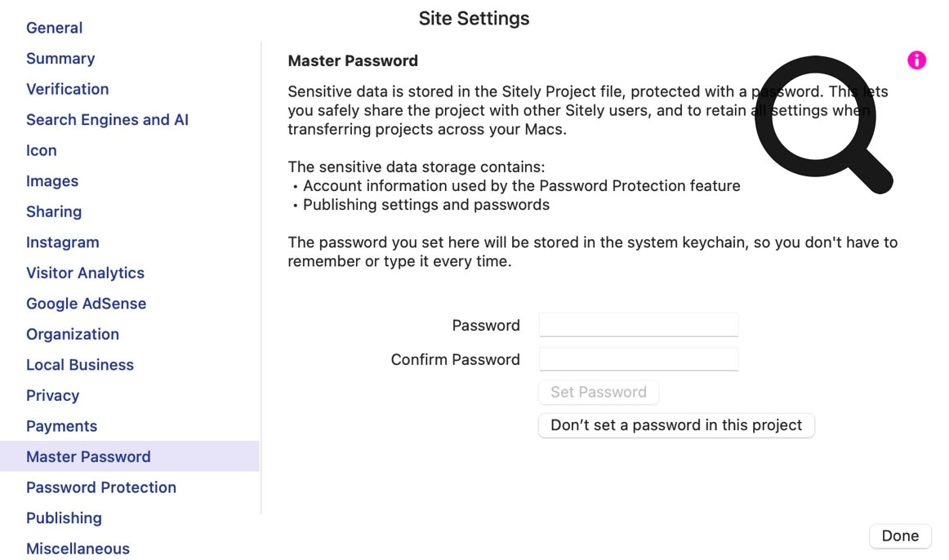Open the Privacy section

coord(52,395)
